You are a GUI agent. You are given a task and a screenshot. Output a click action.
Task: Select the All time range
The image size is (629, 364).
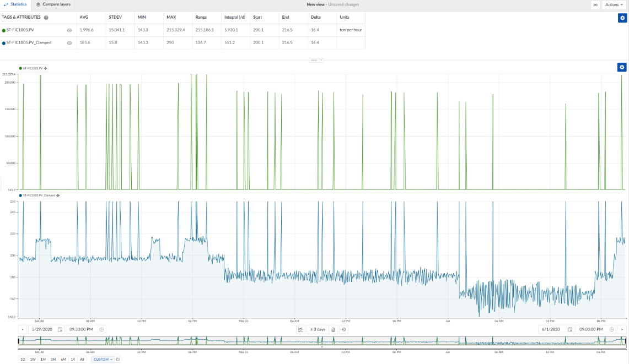pos(82,360)
